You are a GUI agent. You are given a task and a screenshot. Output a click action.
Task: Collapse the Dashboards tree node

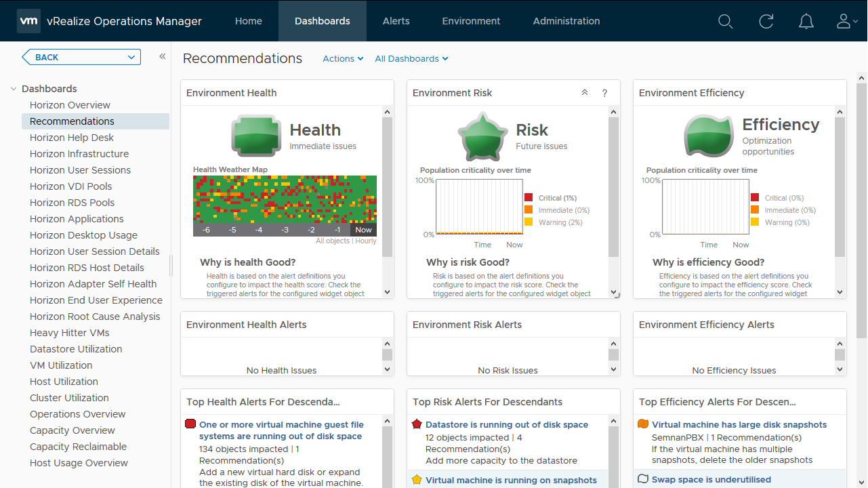click(14, 89)
